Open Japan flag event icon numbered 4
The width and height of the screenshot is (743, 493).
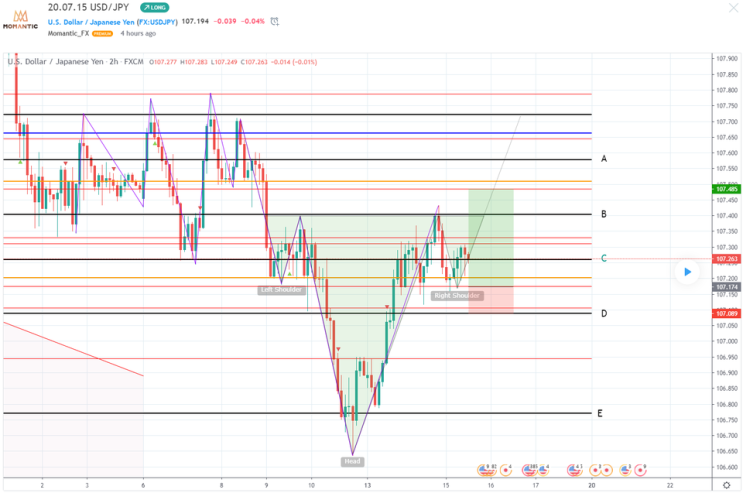tap(506, 470)
